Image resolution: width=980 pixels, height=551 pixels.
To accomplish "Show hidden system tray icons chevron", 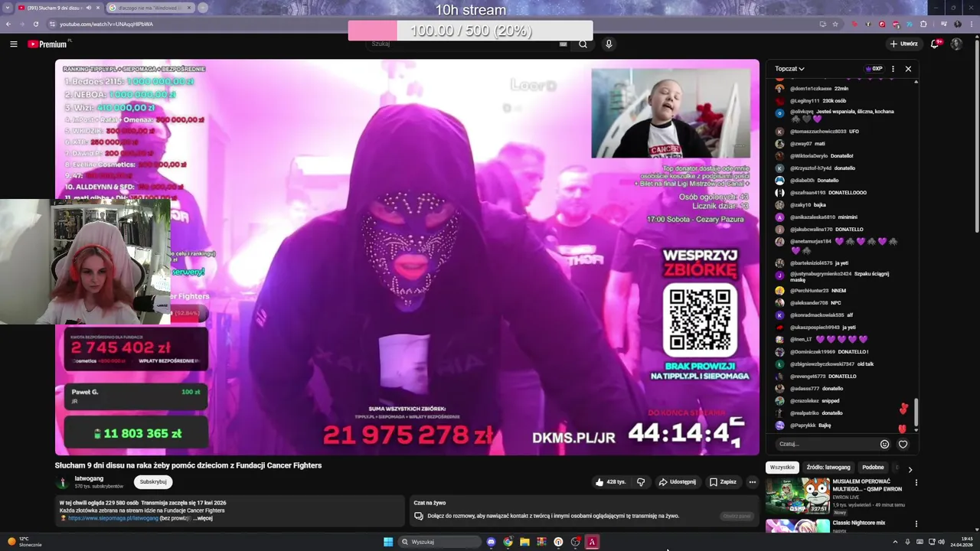I will tap(895, 542).
